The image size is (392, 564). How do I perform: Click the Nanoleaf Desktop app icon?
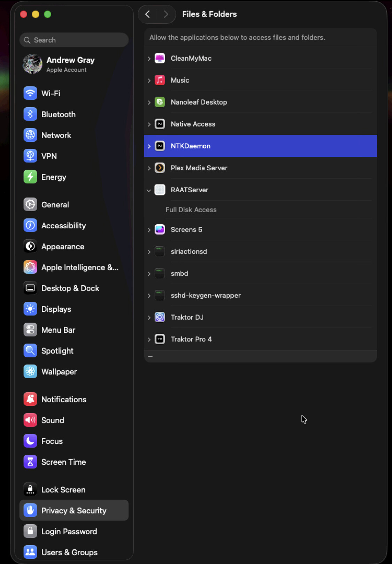pos(160,102)
